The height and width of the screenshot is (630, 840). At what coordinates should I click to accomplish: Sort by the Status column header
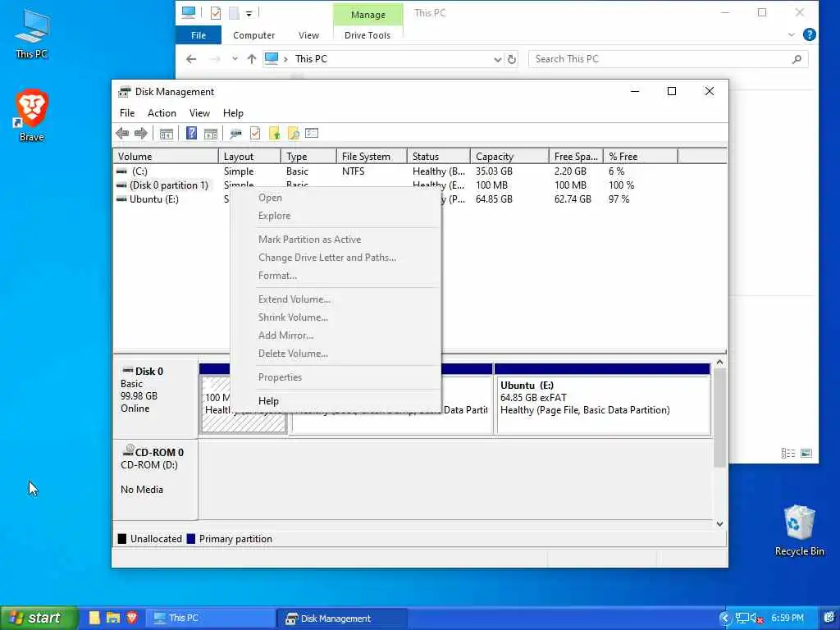point(439,157)
